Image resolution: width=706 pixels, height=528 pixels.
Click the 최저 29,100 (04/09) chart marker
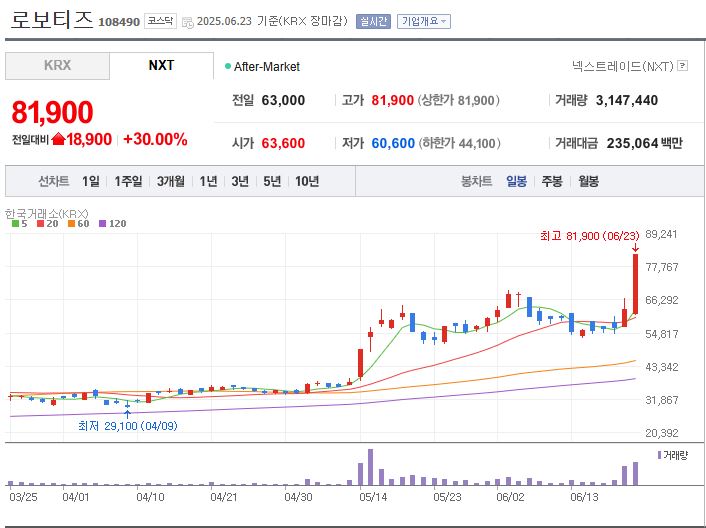[x=127, y=426]
